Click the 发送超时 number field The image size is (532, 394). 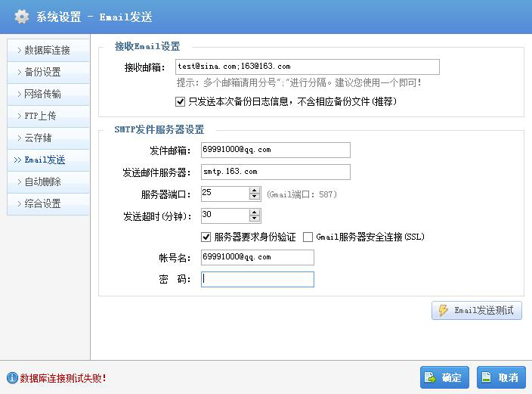point(225,216)
